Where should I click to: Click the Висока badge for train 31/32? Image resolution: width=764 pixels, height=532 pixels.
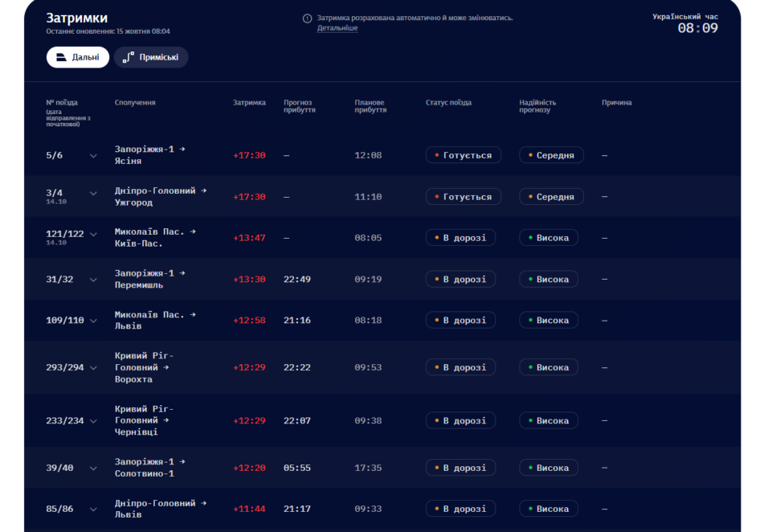tap(549, 279)
